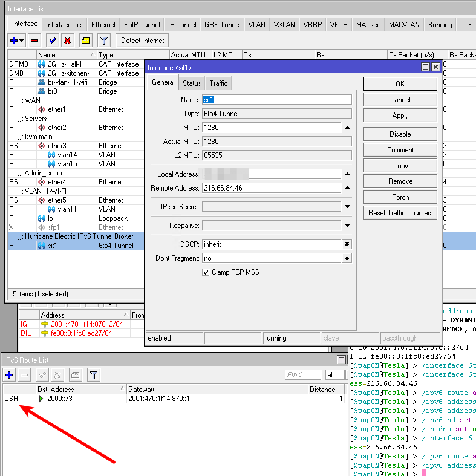This screenshot has width=476, height=476.
Task: Click the Apply button in sit1 dialog
Action: [x=400, y=116]
